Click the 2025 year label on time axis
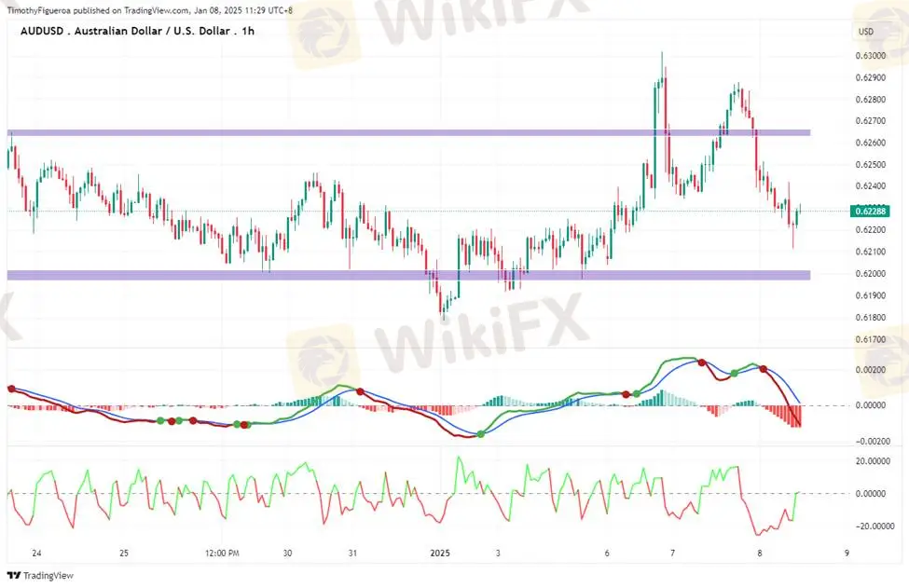The height and width of the screenshot is (588, 909). 440,554
